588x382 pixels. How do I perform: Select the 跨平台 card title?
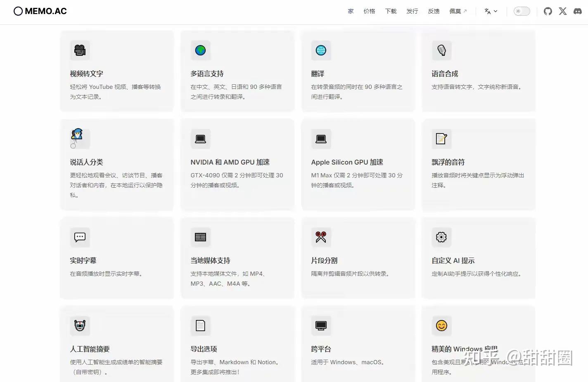coord(321,349)
